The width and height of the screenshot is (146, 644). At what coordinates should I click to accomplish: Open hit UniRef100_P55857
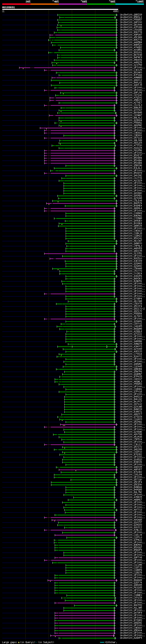coord(131,20)
